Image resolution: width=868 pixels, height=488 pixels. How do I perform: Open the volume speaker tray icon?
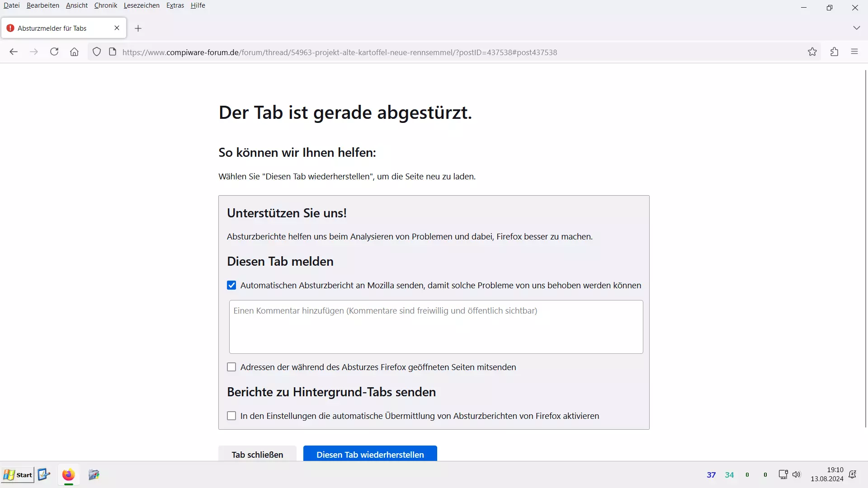click(x=797, y=474)
